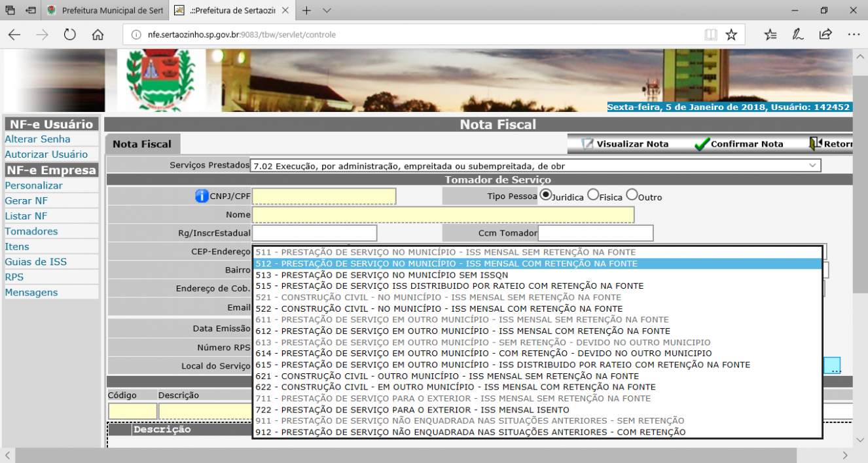Choose option 722 para o exterior isento
The image size is (868, 463).
(x=537, y=409)
